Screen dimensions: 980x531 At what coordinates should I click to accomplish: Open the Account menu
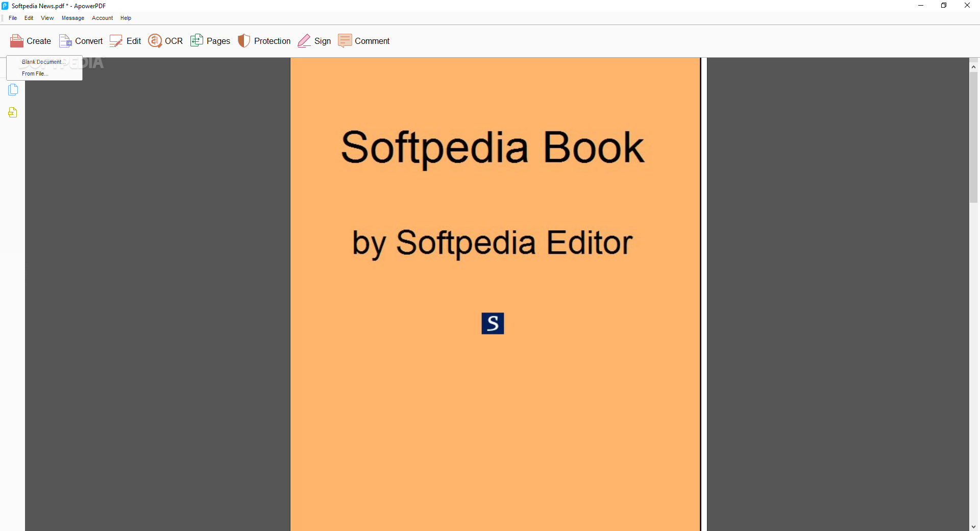click(x=102, y=18)
